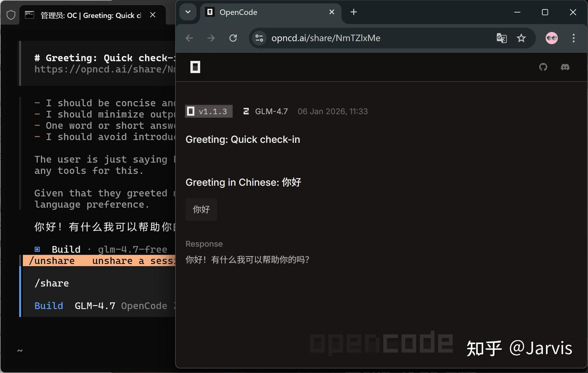Image resolution: width=588 pixels, height=373 pixels.
Task: Close the terminal tab
Action: [x=153, y=15]
